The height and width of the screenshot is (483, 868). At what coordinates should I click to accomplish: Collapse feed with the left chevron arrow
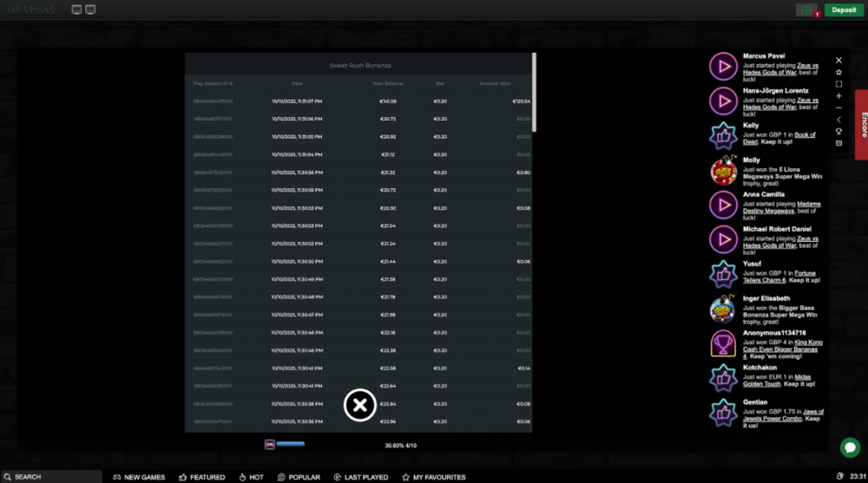click(838, 120)
